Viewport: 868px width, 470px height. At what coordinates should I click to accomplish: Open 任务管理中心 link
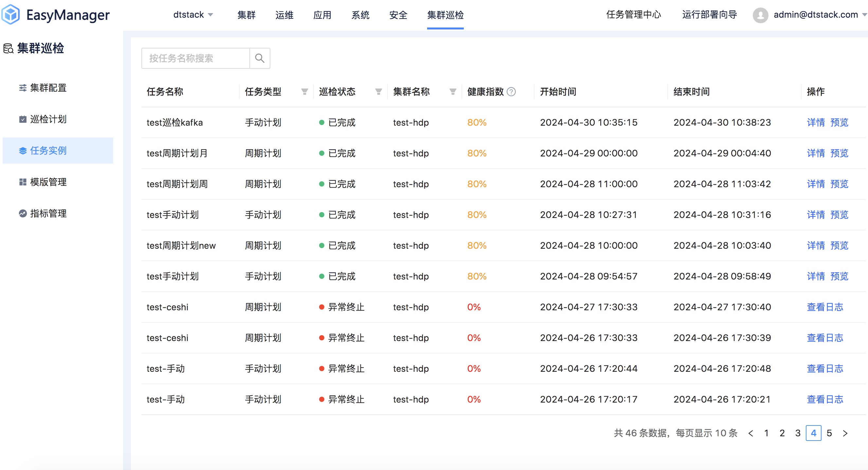[x=633, y=15]
